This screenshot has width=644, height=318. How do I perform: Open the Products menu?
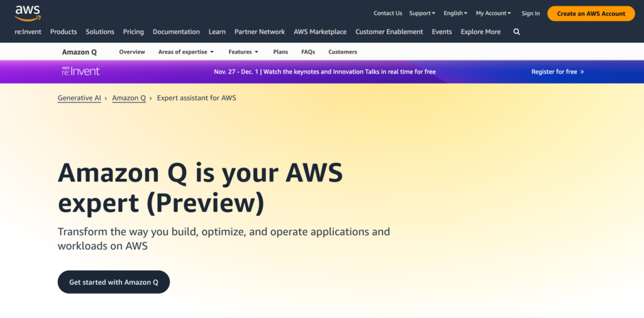point(64,31)
